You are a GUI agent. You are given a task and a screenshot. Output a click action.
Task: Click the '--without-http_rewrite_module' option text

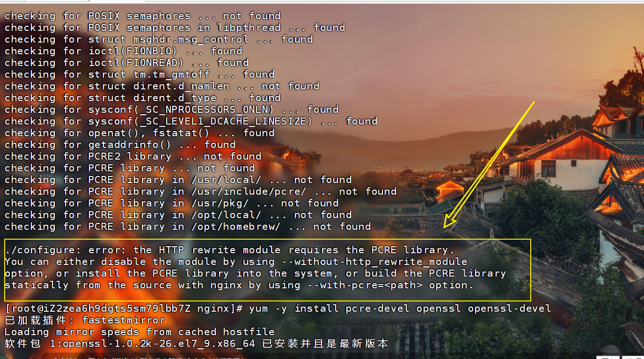click(x=381, y=262)
